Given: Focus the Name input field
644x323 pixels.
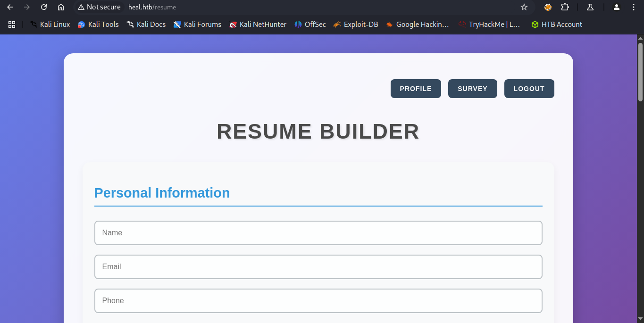Looking at the screenshot, I should [318, 233].
